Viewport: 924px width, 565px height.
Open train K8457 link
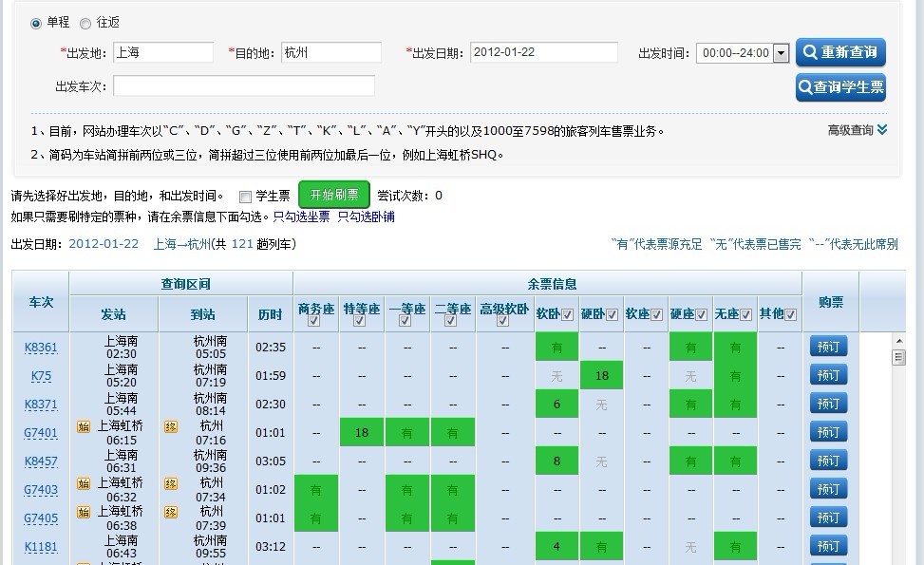coord(41,461)
